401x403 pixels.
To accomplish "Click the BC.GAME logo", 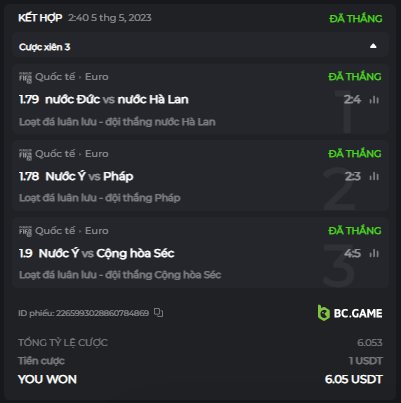I will (x=350, y=313).
